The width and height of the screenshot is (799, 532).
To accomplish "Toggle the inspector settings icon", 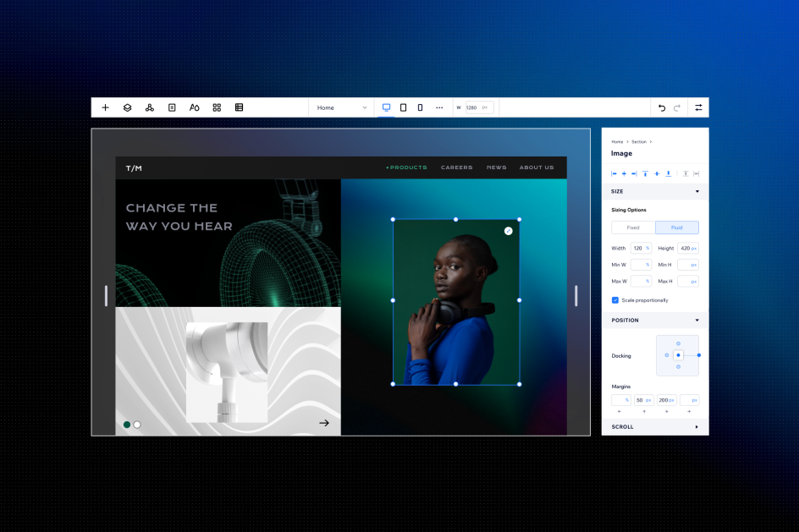I will click(x=698, y=107).
